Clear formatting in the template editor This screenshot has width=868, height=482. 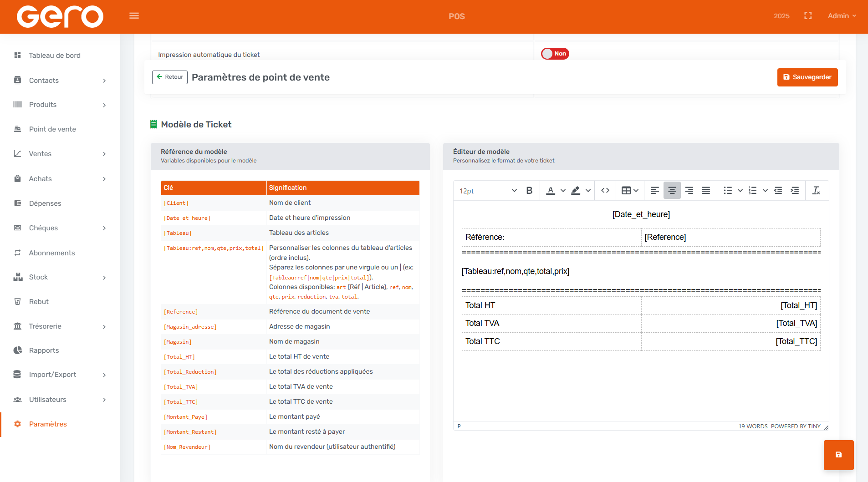(x=816, y=191)
